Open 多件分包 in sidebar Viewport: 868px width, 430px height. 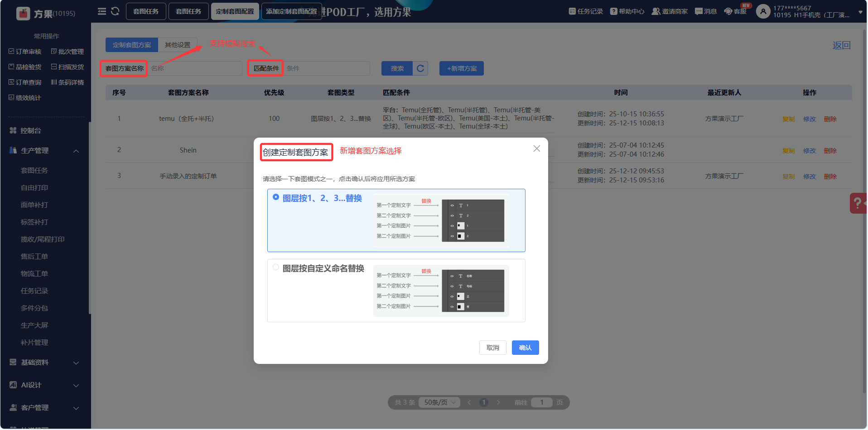click(x=34, y=308)
